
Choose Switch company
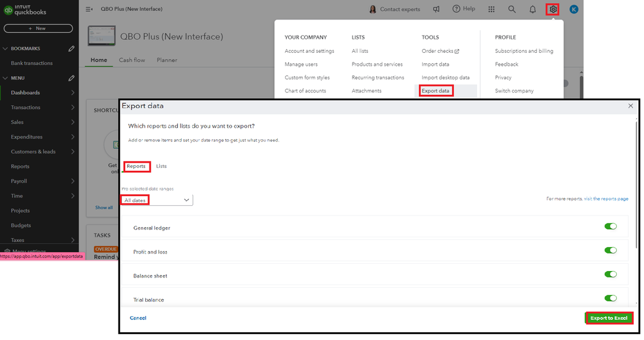tap(514, 91)
